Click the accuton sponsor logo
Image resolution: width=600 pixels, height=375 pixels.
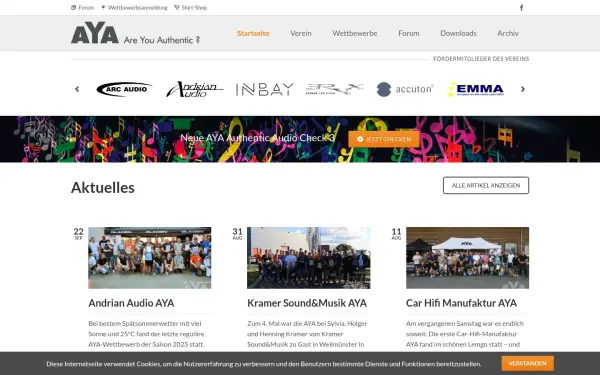pyautogui.click(x=404, y=89)
